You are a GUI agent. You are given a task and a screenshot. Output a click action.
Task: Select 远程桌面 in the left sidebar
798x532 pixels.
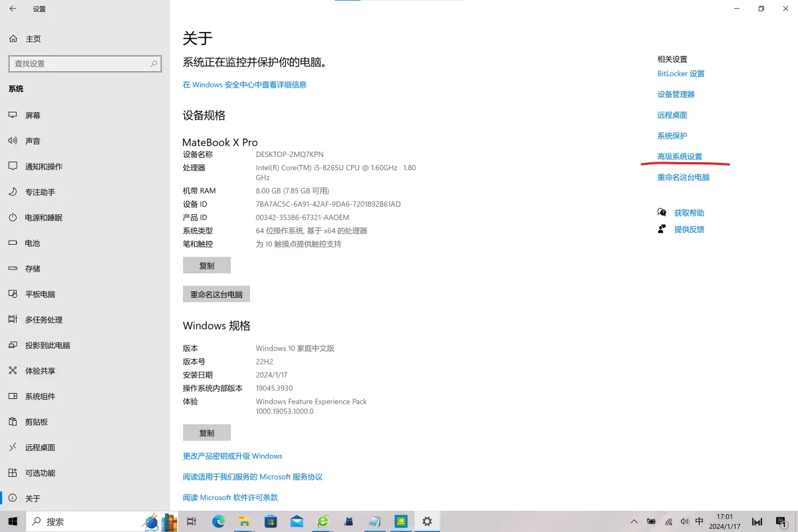click(85, 448)
